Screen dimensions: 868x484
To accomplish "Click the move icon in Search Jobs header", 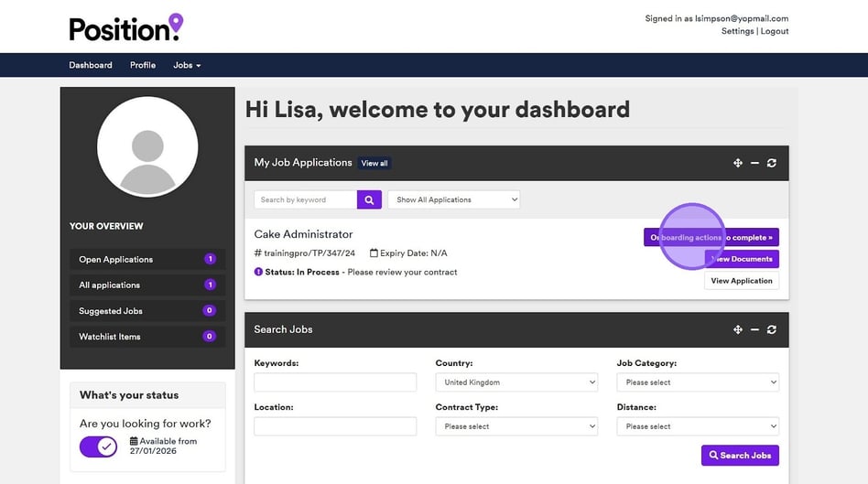I will (737, 329).
